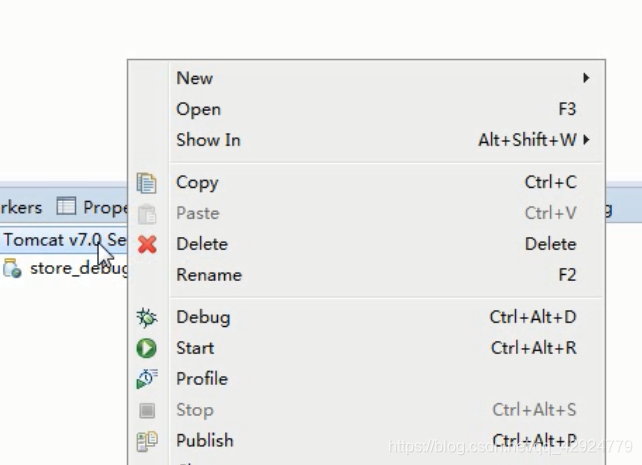This screenshot has height=465, width=642.
Task: Click the store_debug web module icon
Action: point(12,269)
